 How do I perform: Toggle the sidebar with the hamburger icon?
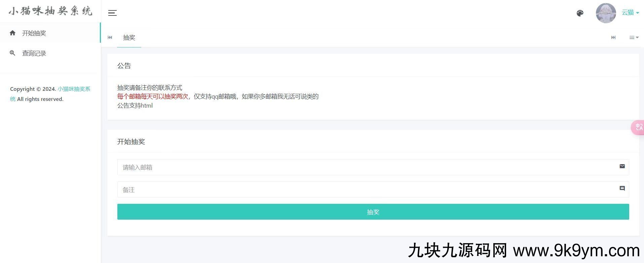coord(112,13)
